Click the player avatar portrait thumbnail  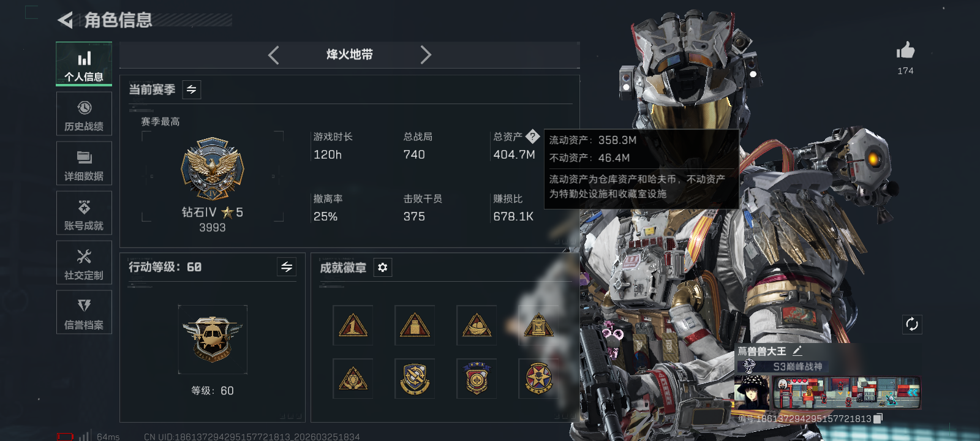click(752, 393)
